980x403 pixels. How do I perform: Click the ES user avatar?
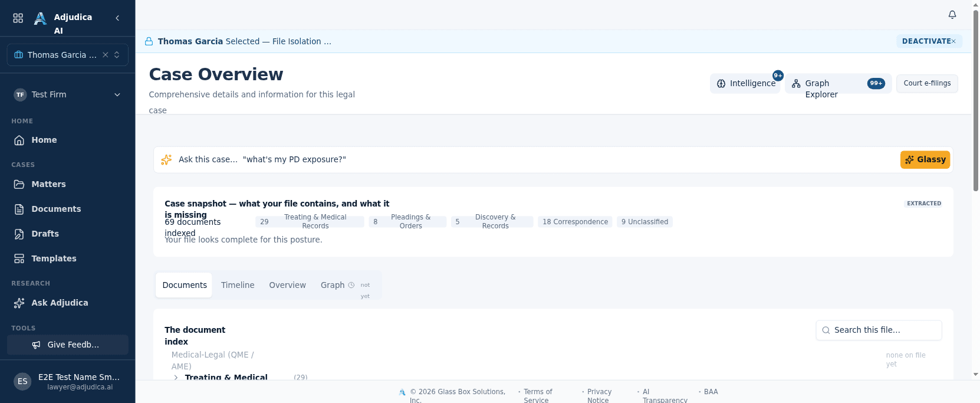22,381
